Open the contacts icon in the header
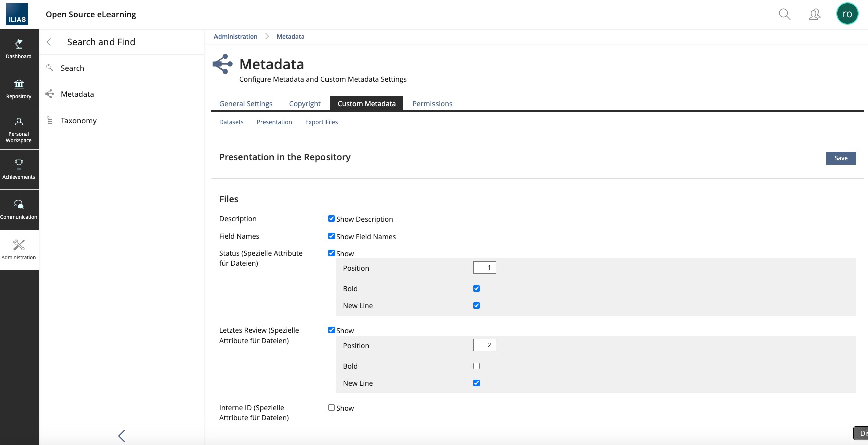868x445 pixels. [814, 14]
